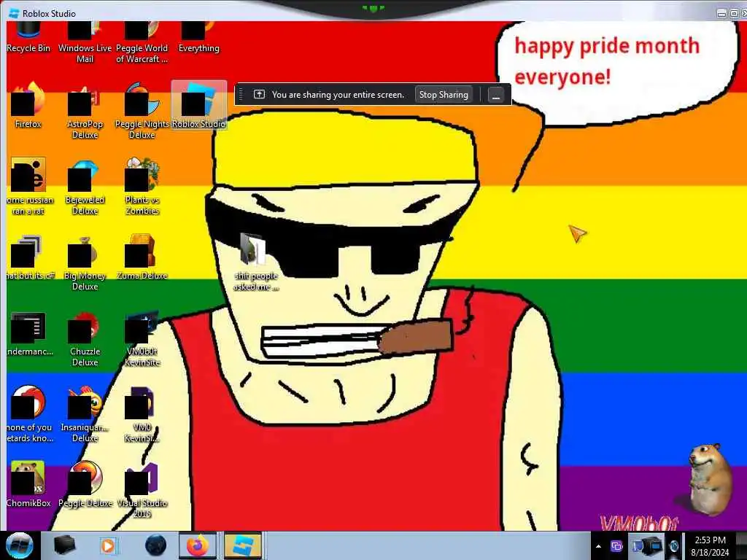Click the Stop Sharing button

444,94
